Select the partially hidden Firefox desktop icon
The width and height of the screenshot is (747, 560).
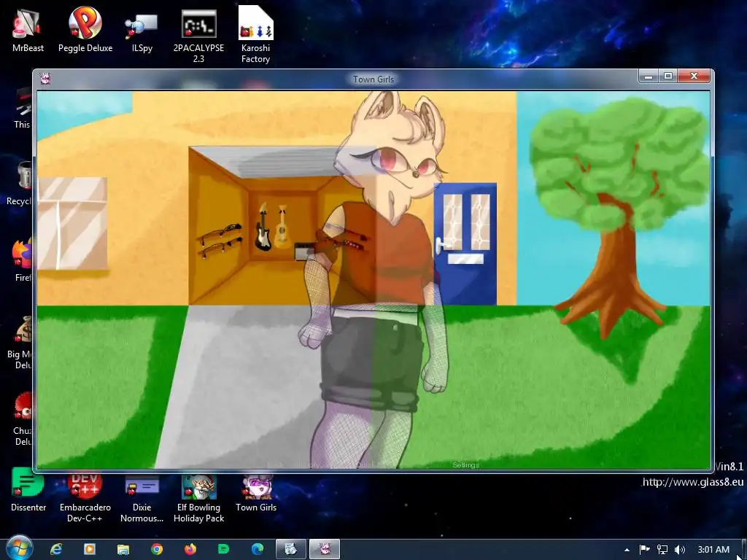click(22, 260)
